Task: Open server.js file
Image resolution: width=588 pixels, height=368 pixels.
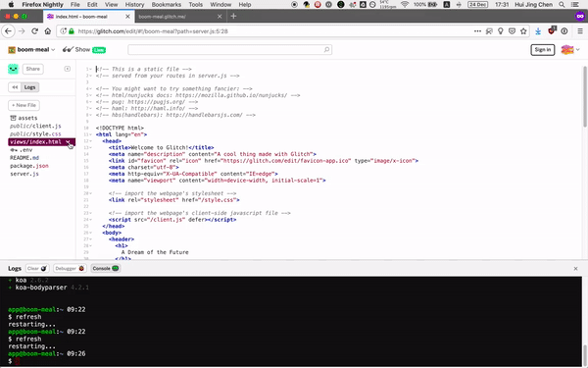Action: point(24,174)
